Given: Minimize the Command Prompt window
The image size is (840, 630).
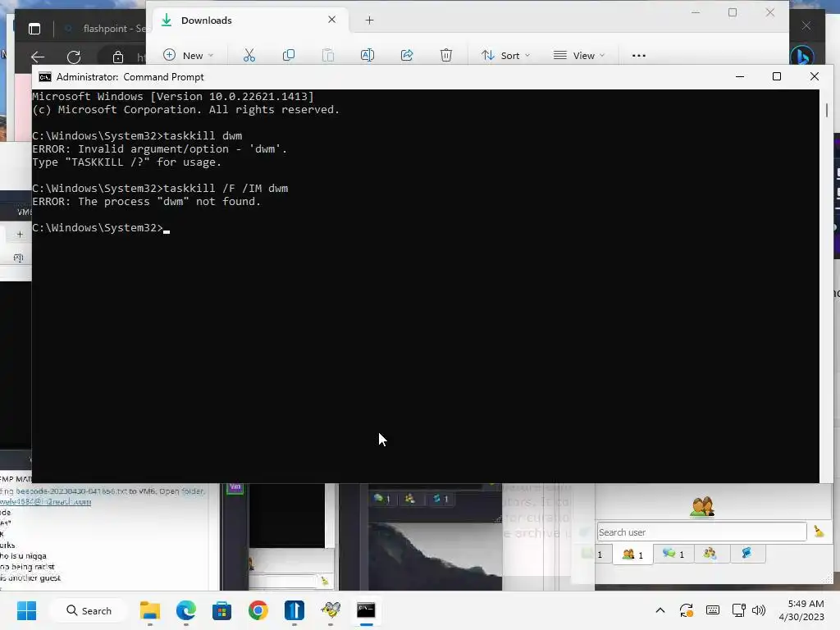Looking at the screenshot, I should [740, 76].
